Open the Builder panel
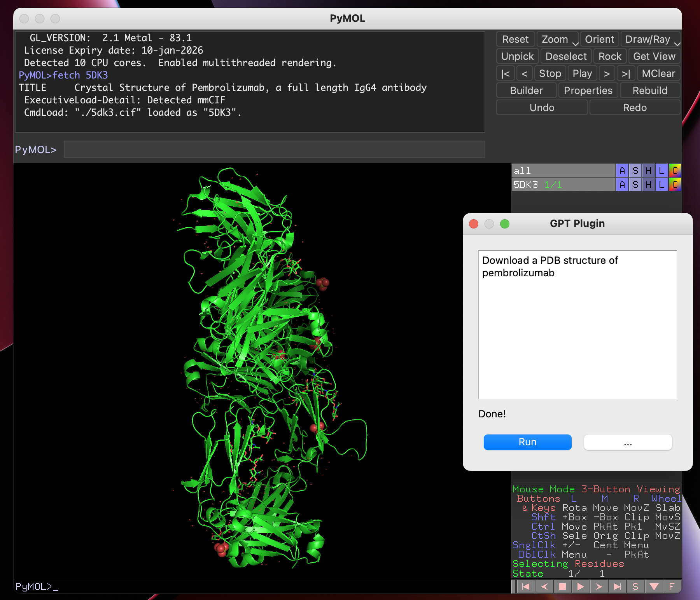The image size is (700, 600). coord(526,91)
